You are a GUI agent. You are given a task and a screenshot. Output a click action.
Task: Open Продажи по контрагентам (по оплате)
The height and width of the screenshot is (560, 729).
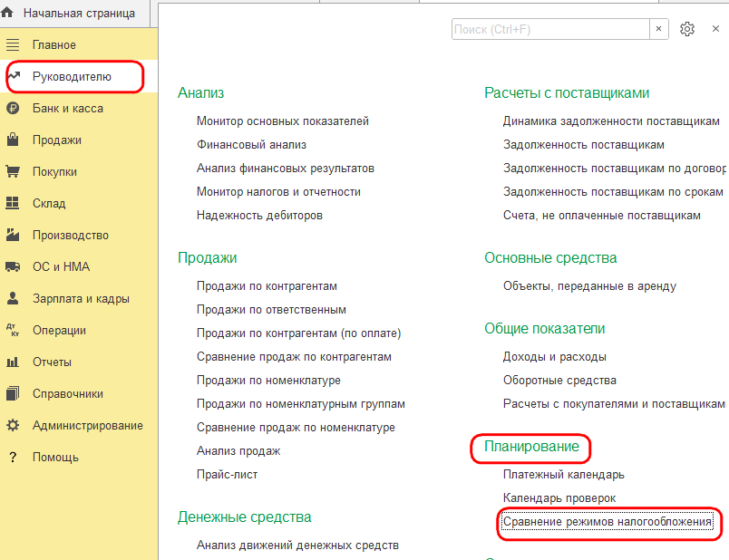299,333
